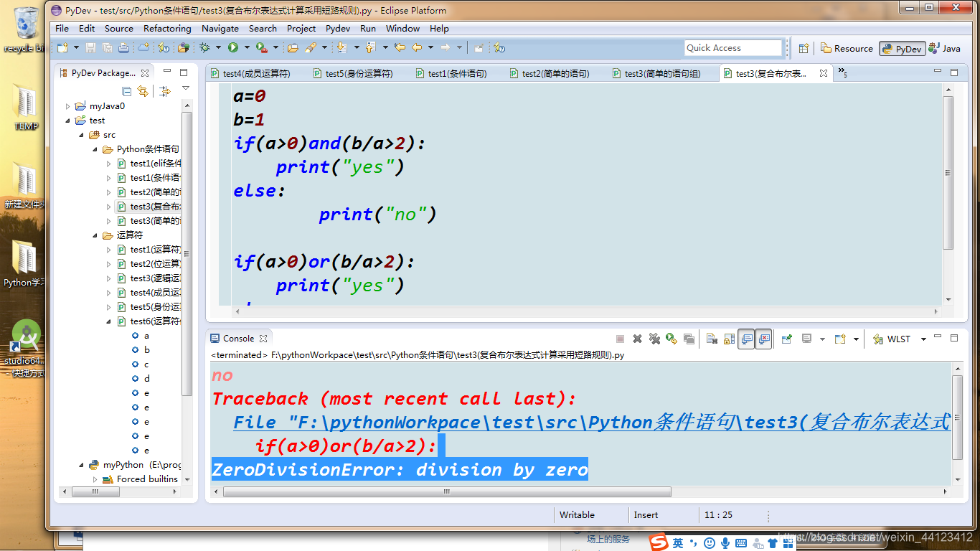The image size is (980, 551).
Task: Click the External Tools run icon
Action: [261, 48]
